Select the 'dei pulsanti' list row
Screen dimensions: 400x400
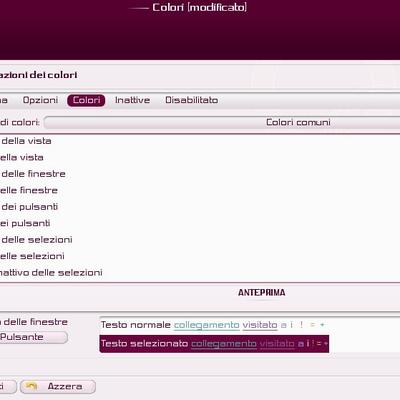click(x=200, y=207)
